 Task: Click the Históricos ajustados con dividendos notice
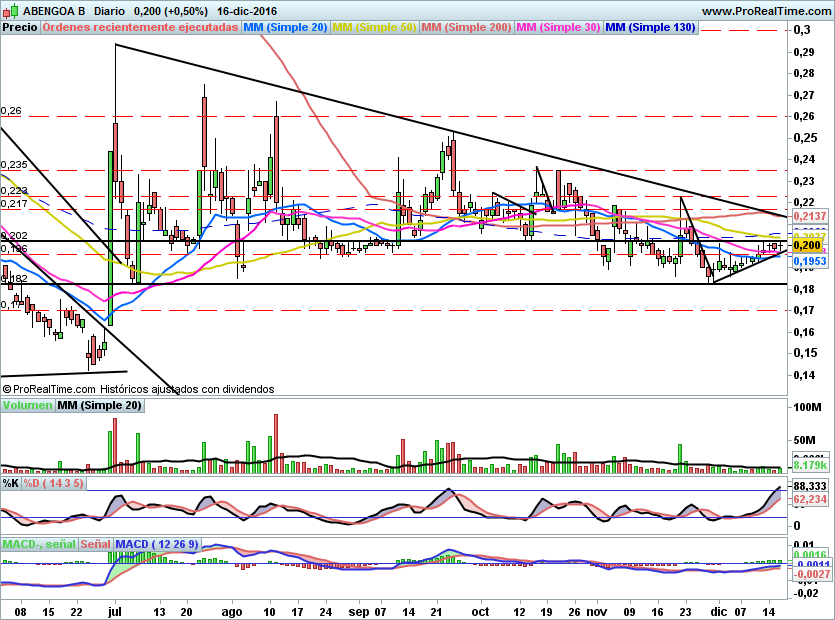pos(187,389)
